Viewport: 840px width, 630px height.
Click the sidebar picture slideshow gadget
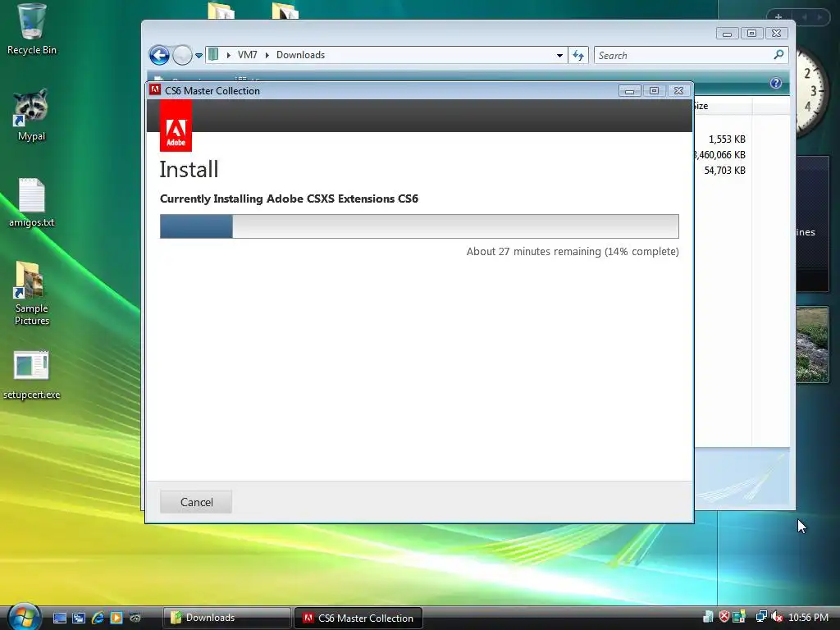click(812, 345)
